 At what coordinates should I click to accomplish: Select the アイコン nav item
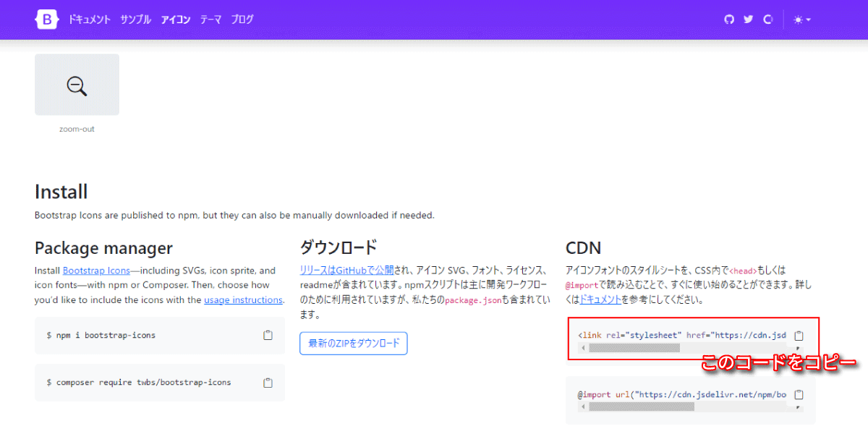click(176, 20)
